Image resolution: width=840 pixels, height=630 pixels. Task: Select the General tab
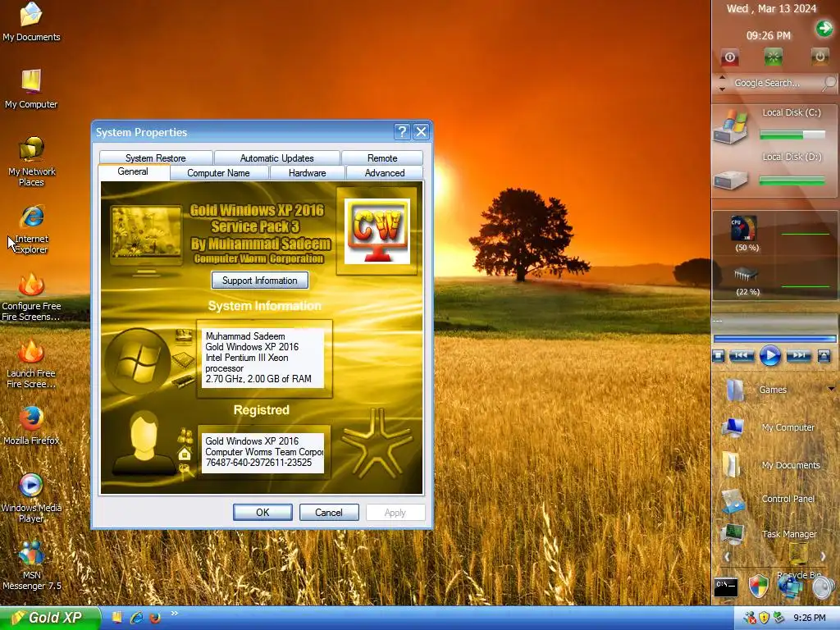(x=134, y=171)
